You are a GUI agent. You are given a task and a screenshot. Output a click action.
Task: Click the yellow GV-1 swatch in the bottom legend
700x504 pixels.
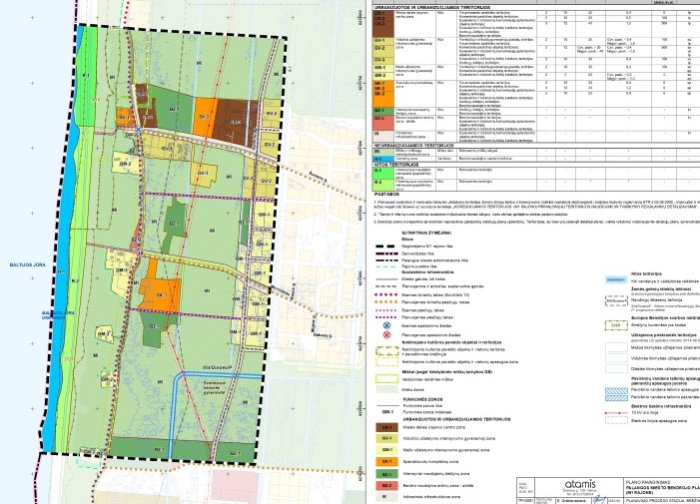[387, 439]
